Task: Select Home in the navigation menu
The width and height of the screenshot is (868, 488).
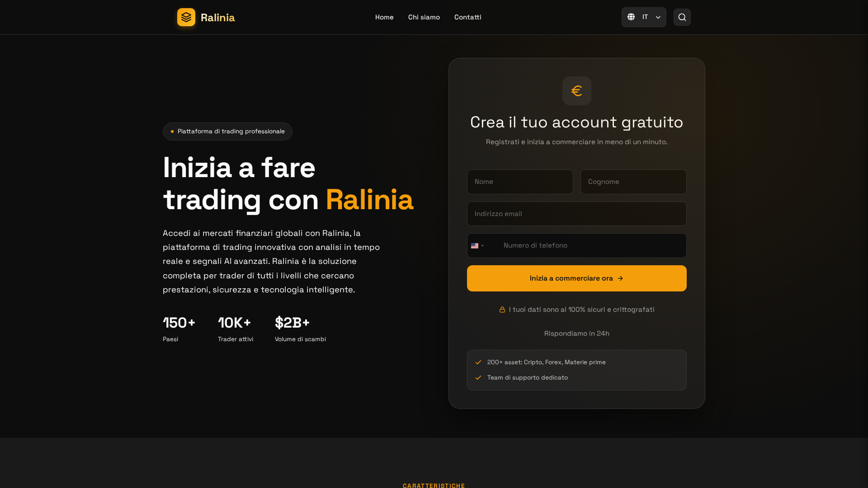Action: click(384, 17)
